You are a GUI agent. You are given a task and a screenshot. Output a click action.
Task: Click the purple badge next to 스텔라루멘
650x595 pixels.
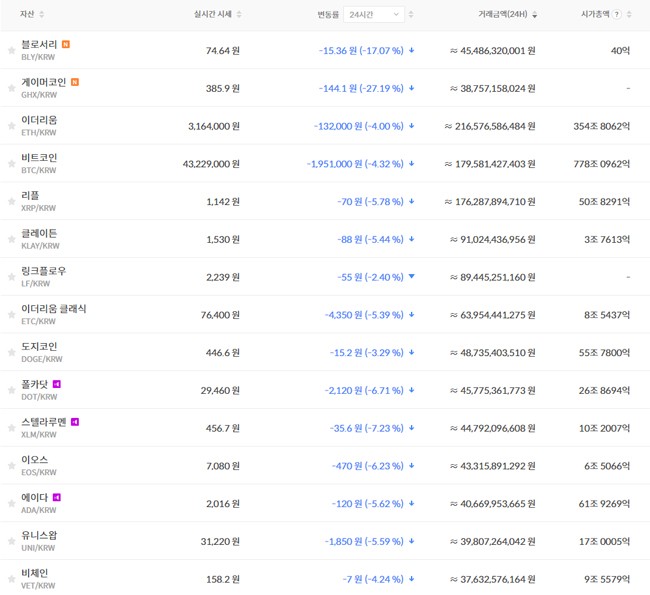75,422
